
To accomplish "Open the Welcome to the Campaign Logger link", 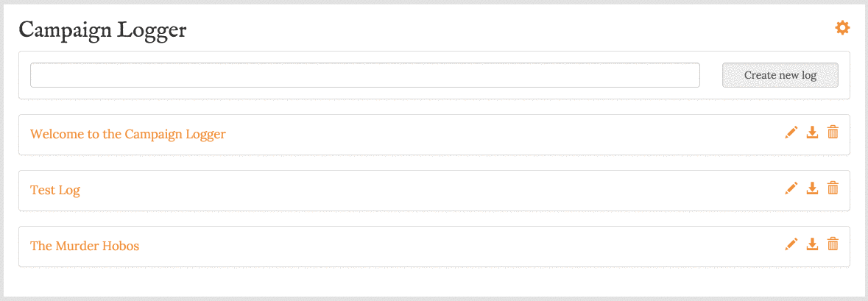I will [x=128, y=135].
